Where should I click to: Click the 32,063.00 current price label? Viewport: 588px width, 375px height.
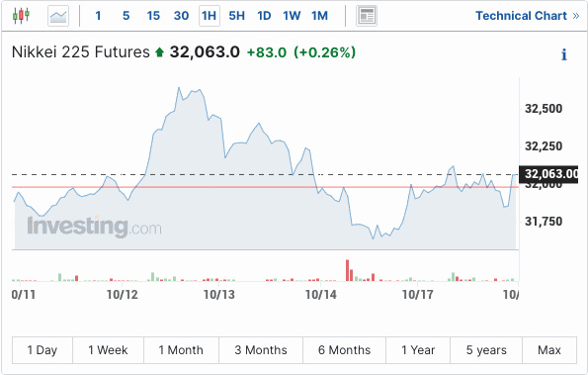point(548,174)
